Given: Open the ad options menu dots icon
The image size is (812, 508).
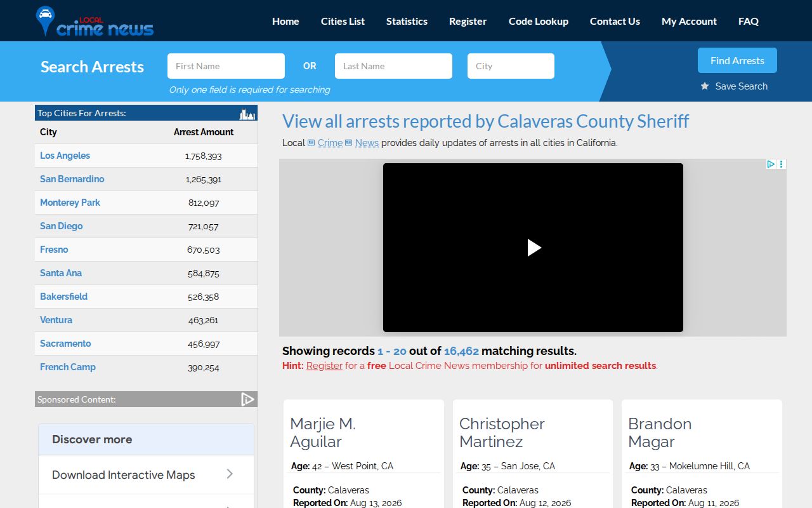Looking at the screenshot, I should pyautogui.click(x=782, y=164).
